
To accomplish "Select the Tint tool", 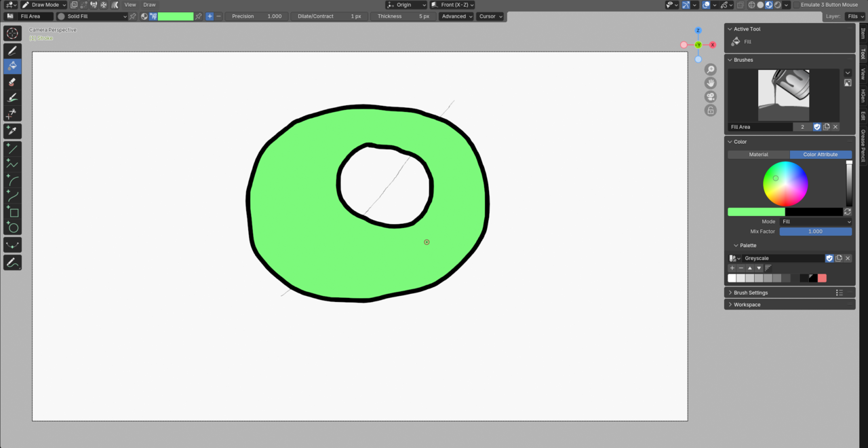I will 12,97.
